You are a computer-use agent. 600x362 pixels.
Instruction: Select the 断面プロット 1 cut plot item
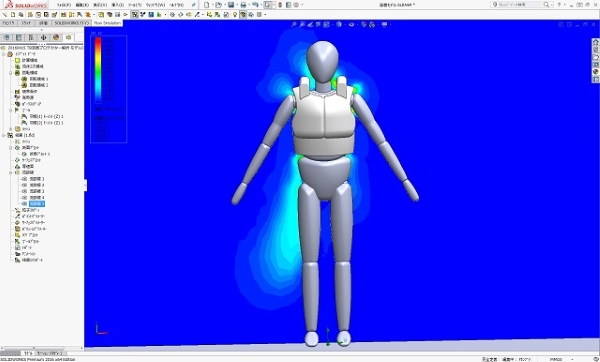(x=40, y=154)
